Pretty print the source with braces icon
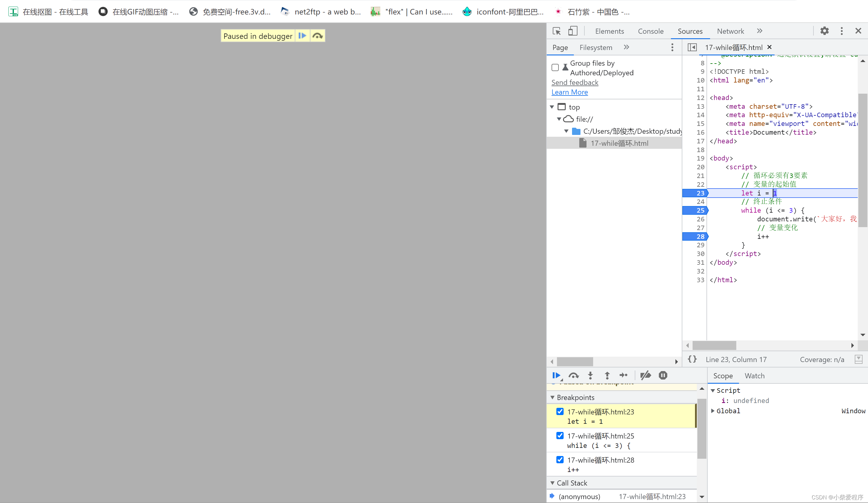This screenshot has height=503, width=868. (x=692, y=359)
